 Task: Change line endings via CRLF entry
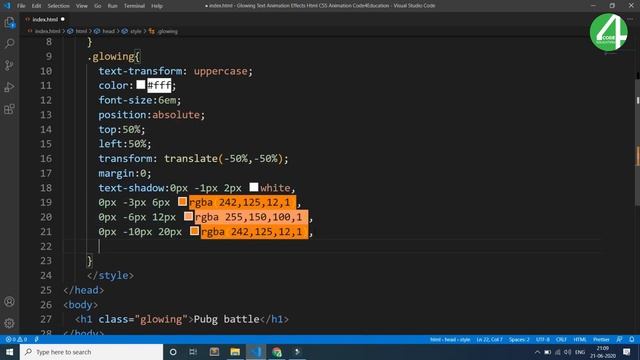click(x=561, y=340)
